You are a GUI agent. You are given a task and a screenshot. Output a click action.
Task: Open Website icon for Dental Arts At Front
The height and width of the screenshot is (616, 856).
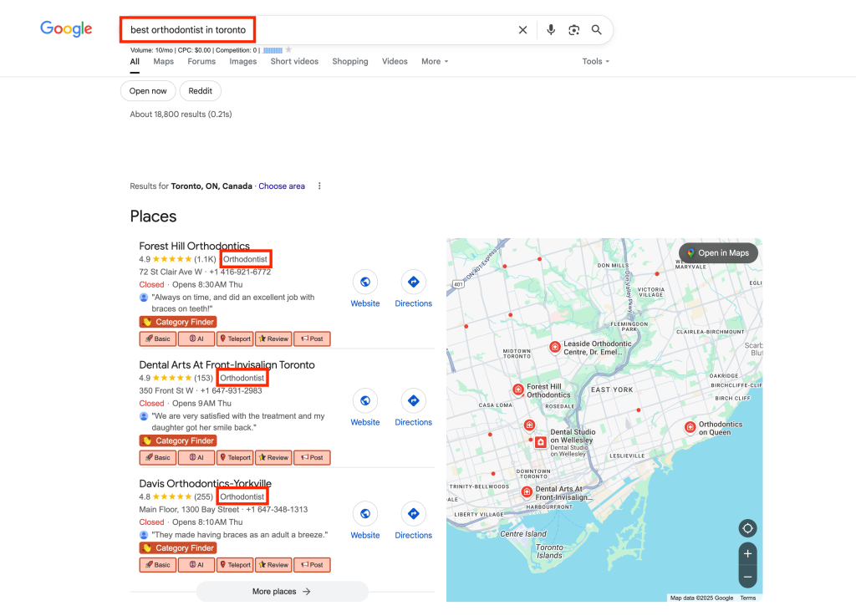365,401
